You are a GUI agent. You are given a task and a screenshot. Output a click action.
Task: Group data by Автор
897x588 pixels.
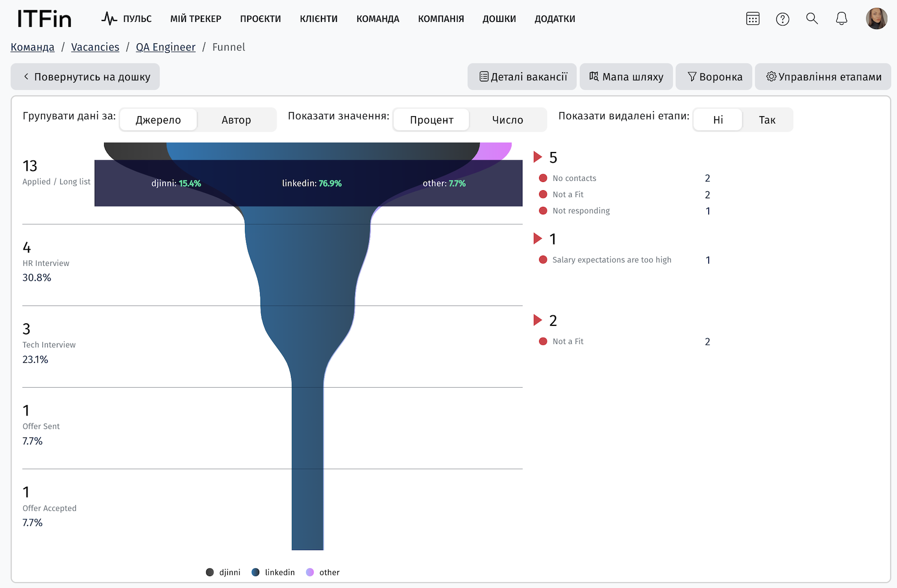236,120
